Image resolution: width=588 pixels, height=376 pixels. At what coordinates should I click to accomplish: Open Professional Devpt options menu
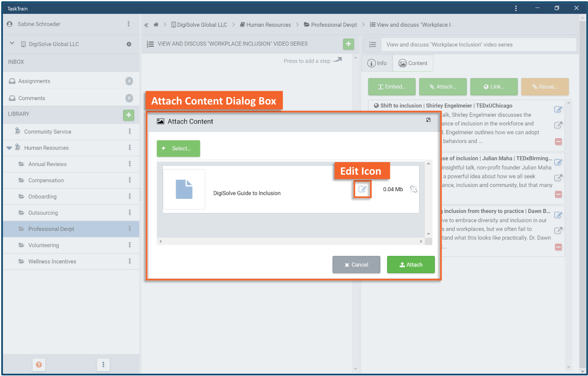pos(130,229)
